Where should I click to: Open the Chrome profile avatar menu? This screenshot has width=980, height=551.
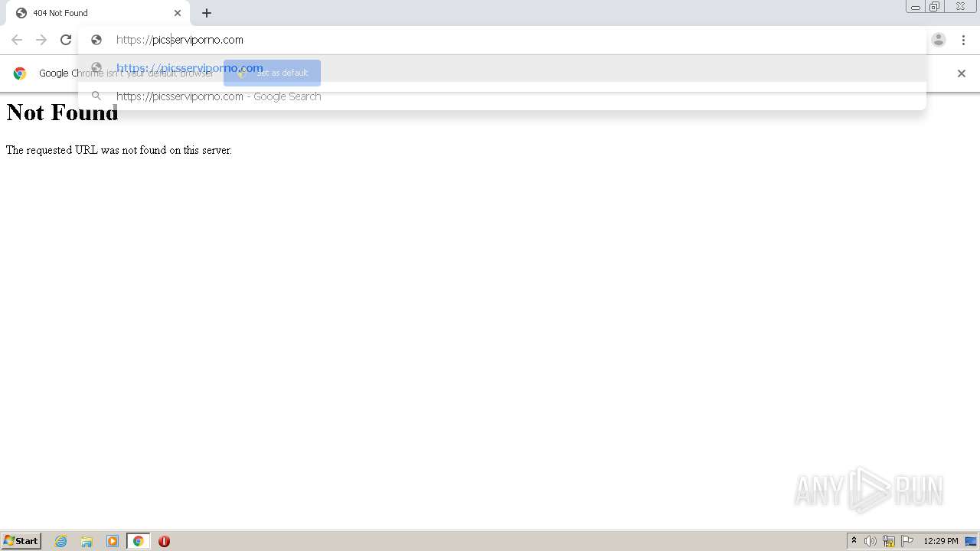939,40
